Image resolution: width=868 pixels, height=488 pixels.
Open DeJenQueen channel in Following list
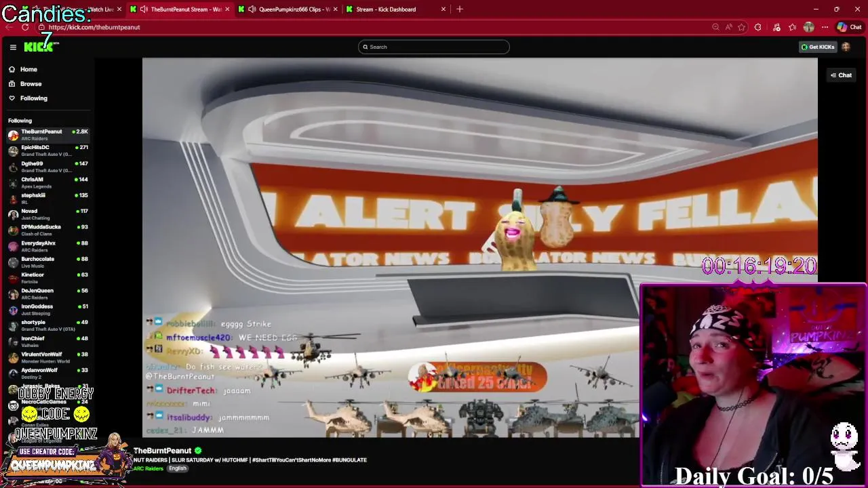(47, 293)
